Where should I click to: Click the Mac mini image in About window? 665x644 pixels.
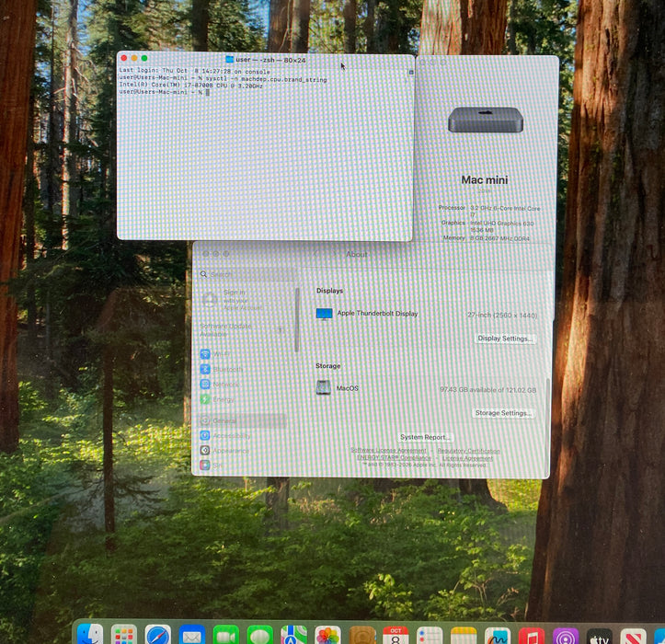pos(485,120)
